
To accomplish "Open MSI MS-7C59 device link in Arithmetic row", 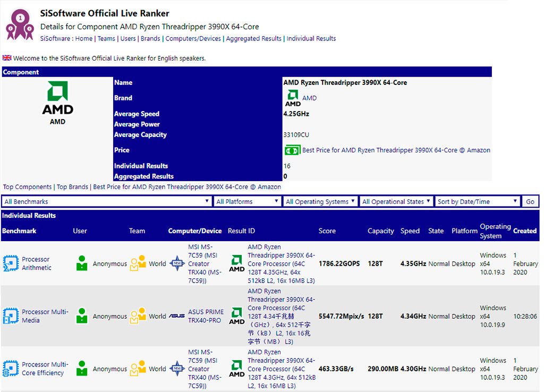I will (205, 263).
